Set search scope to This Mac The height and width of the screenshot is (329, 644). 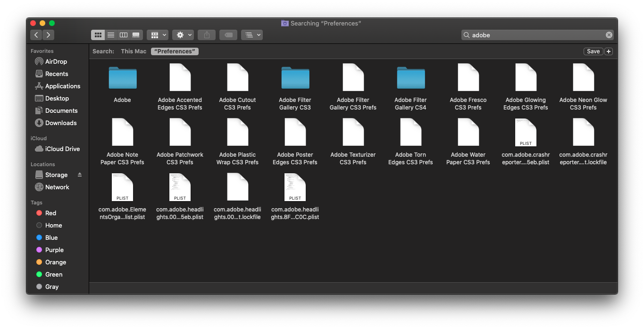click(134, 51)
